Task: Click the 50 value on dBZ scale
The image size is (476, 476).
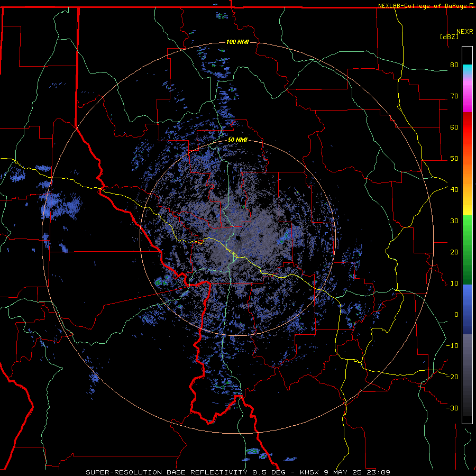Action: click(454, 158)
